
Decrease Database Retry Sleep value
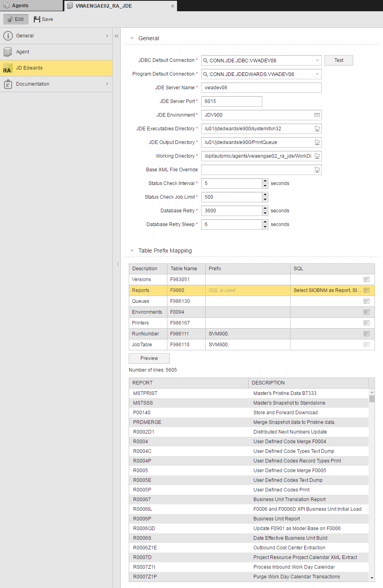265,227
